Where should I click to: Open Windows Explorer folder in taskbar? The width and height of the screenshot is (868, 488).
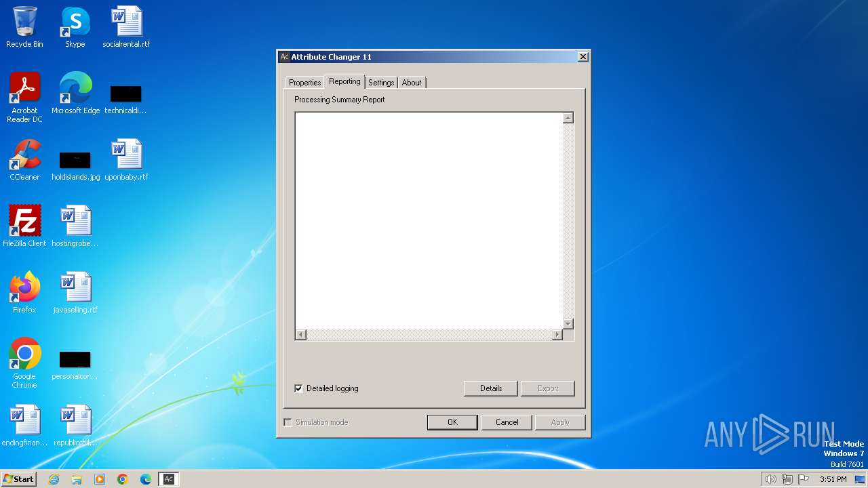point(77,479)
